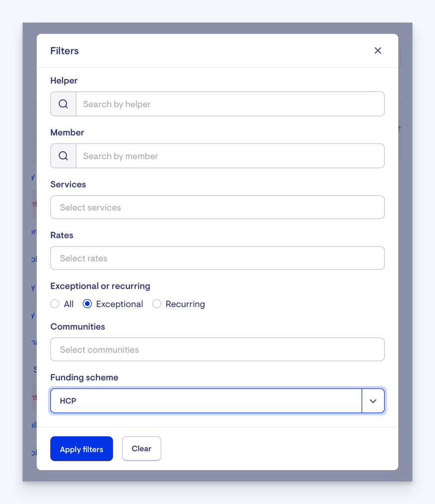Viewport: 435px width, 504px height.
Task: Select the Exceptional radio option
Action: tap(87, 304)
